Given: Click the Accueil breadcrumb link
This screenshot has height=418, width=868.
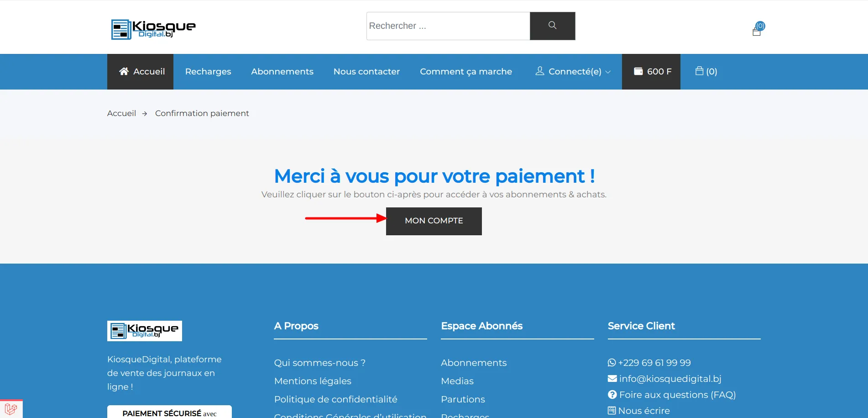Looking at the screenshot, I should click(121, 113).
